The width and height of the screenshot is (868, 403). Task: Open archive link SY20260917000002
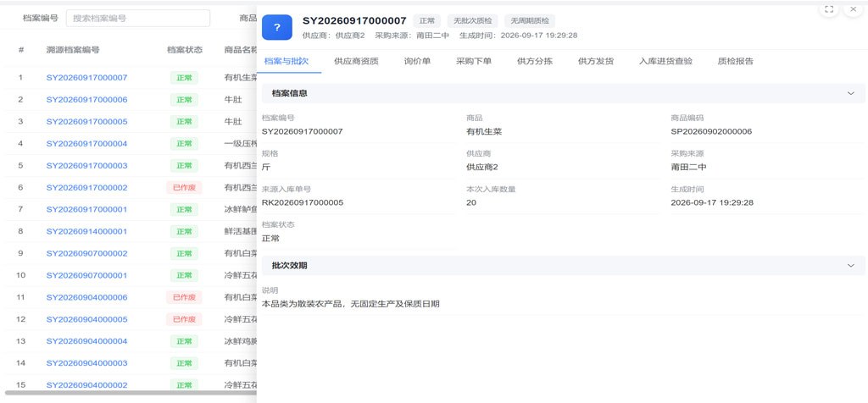pos(87,188)
